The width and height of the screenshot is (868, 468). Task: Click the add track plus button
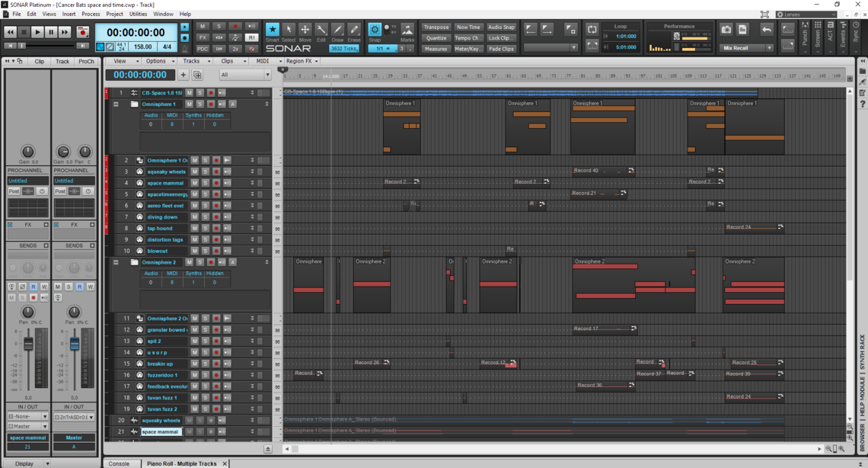pyautogui.click(x=183, y=75)
